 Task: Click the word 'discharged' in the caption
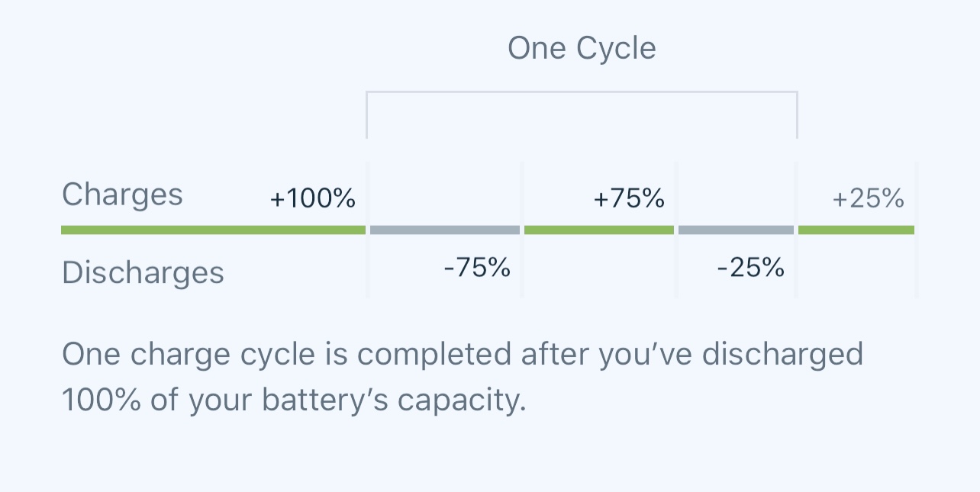coord(783,355)
